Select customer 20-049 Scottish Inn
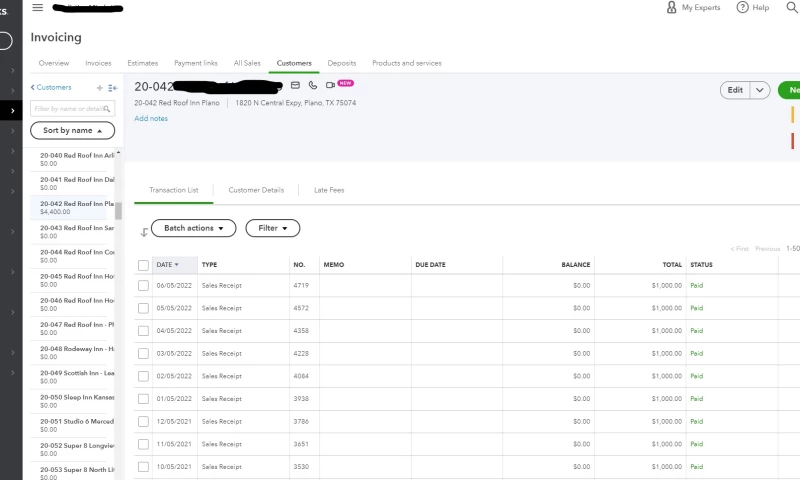 (72, 377)
